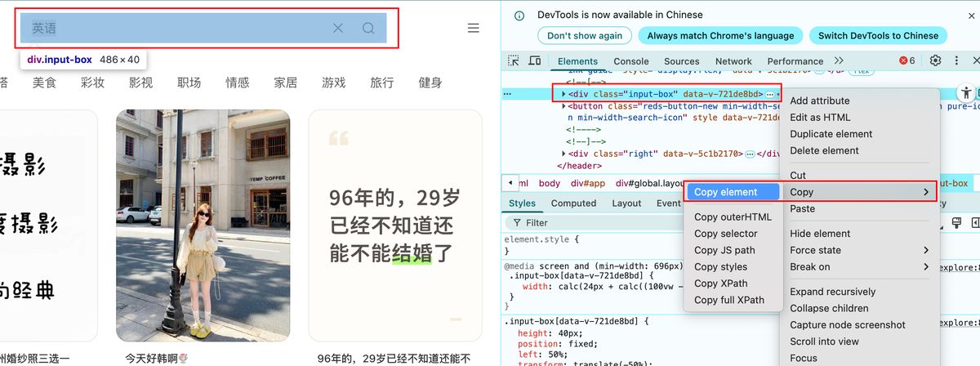This screenshot has width=980, height=366.
Task: Click the red error count badge showing 6
Action: pos(907,60)
